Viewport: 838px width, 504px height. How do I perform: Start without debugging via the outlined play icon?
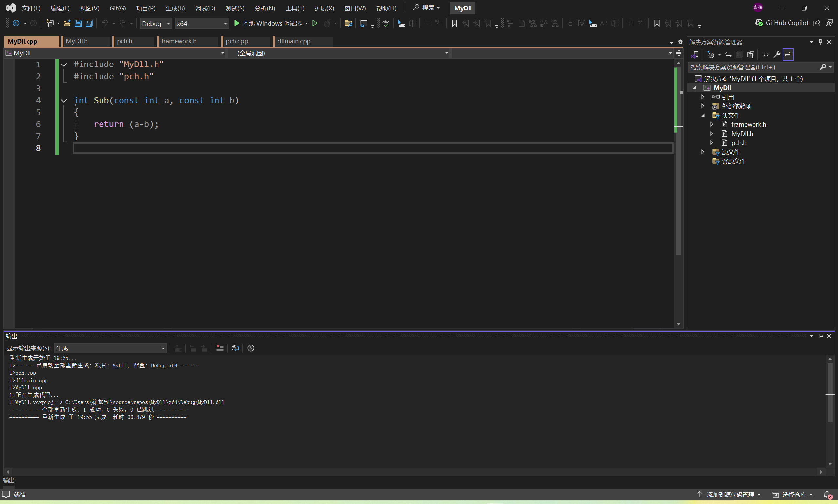315,23
